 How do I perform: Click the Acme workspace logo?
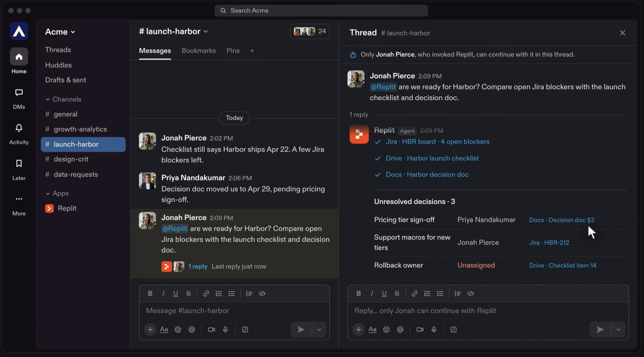(x=19, y=31)
